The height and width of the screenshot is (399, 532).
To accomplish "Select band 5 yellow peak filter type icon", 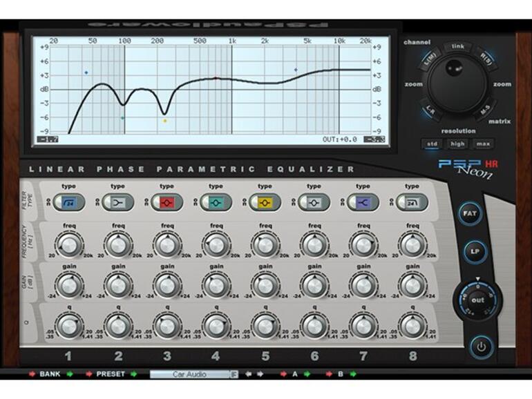I will coord(265,203).
